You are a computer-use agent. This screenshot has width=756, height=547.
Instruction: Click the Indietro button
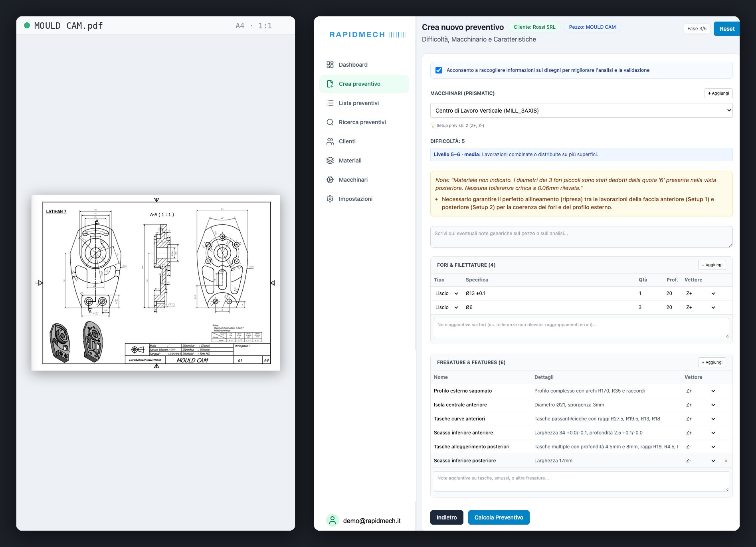(447, 517)
